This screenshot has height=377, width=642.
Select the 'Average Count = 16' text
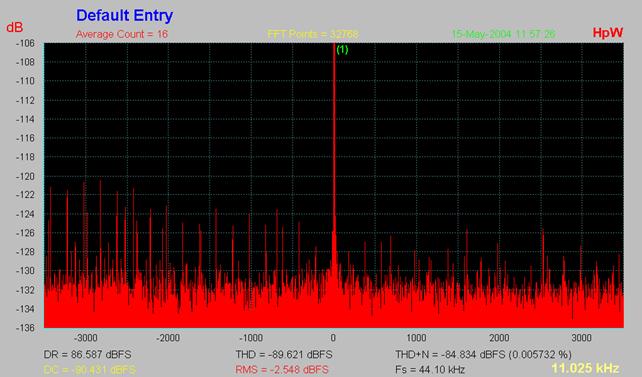click(x=122, y=34)
